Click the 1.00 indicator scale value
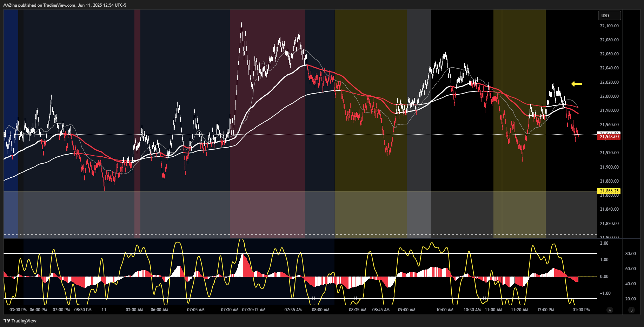Image resolution: width=644 pixels, height=327 pixels. pyautogui.click(x=604, y=260)
